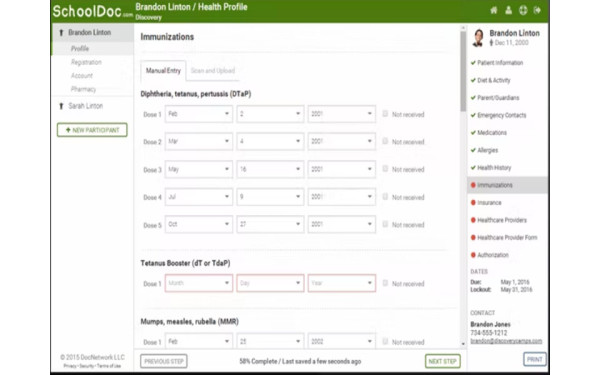The height and width of the screenshot is (375, 600).
Task: Switch to the Scan and Upload tab
Action: click(x=213, y=71)
